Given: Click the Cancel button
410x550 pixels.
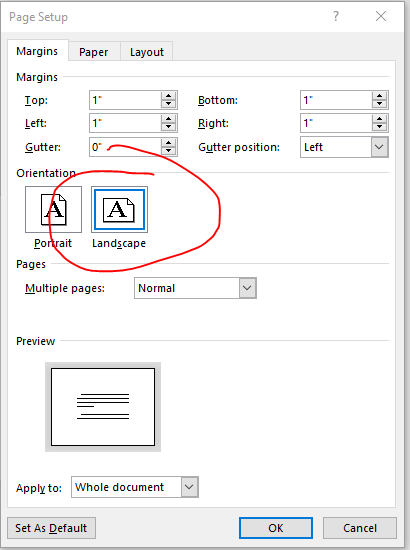Looking at the screenshot, I should point(360,528).
